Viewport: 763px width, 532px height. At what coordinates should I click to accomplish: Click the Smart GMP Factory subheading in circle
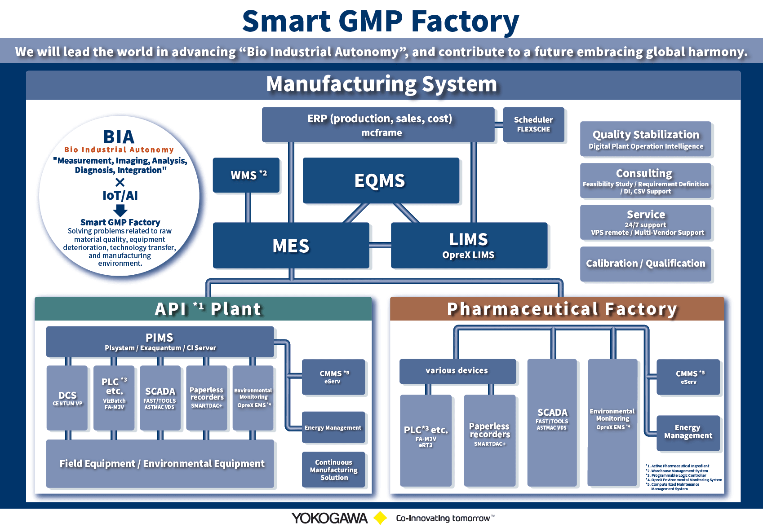(x=120, y=222)
